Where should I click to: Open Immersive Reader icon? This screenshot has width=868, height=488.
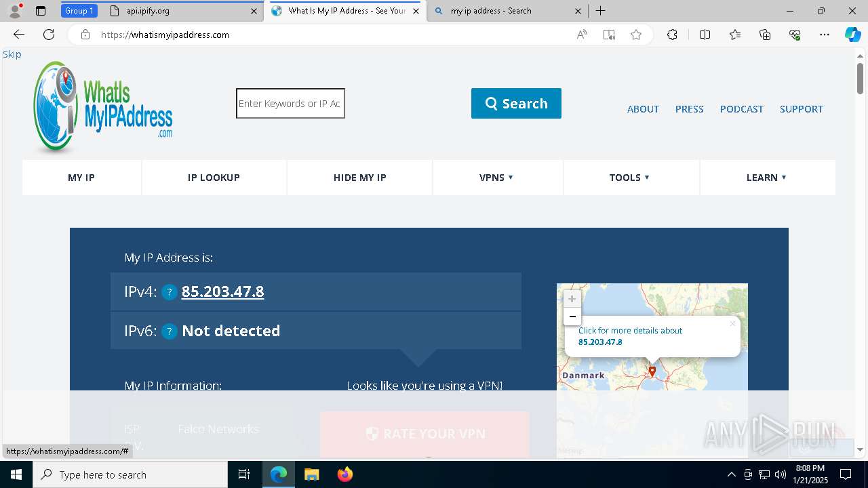point(609,35)
